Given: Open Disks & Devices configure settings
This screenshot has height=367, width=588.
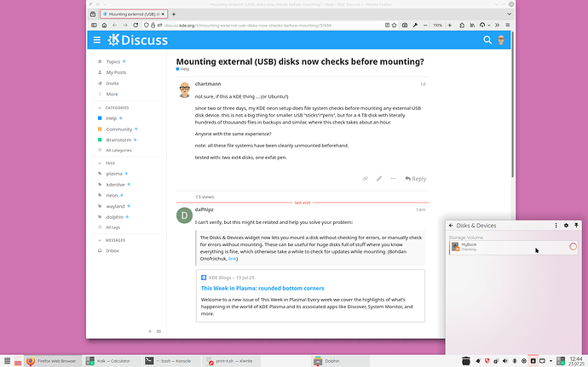Looking at the screenshot, I should coord(568,226).
